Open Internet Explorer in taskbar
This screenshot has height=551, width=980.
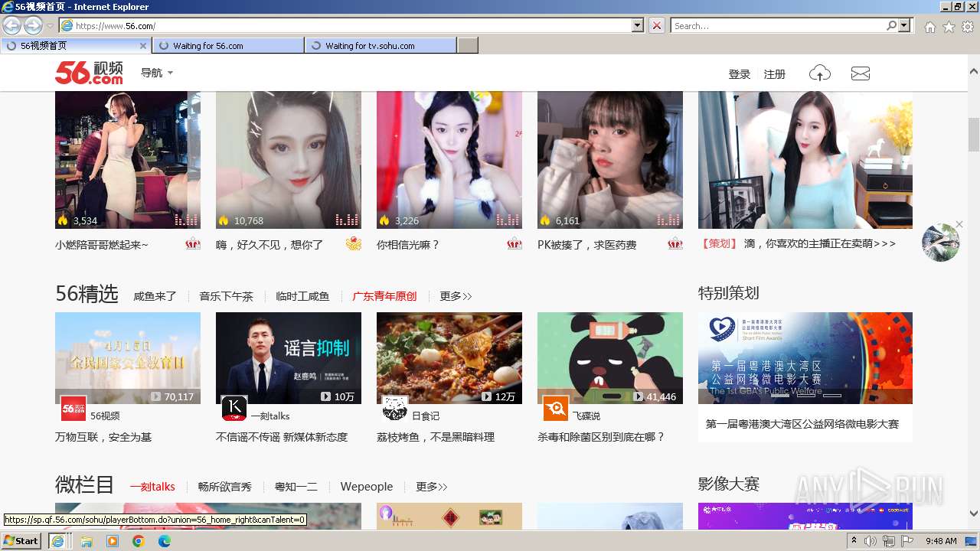57,541
